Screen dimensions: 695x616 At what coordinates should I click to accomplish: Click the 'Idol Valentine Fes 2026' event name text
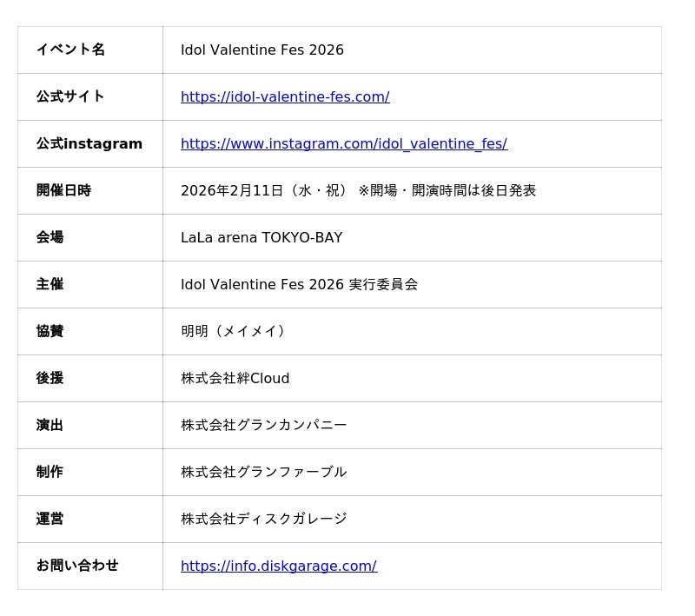click(x=261, y=50)
